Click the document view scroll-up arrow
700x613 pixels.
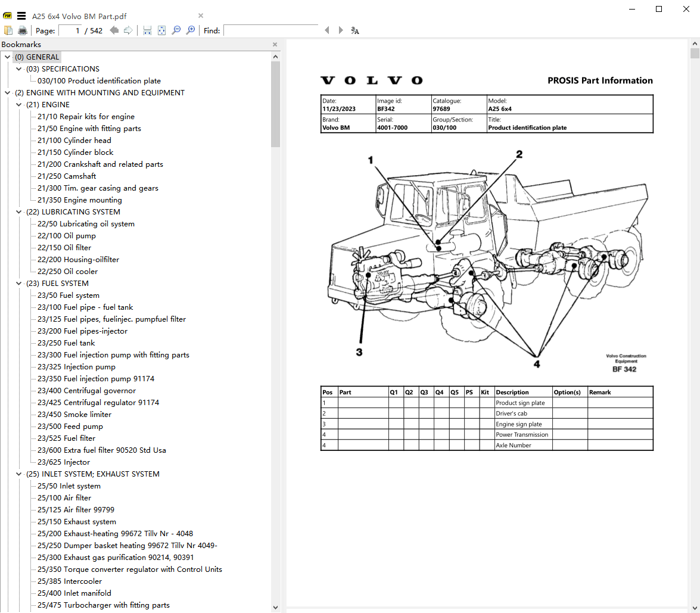[695, 43]
